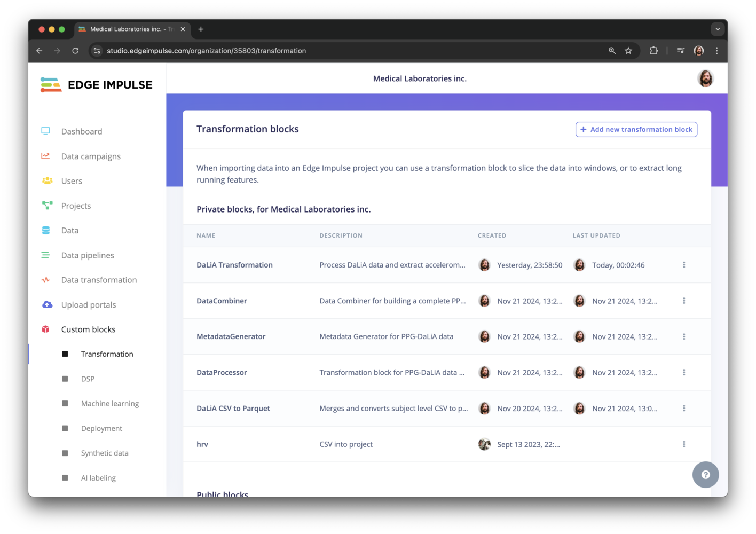Open Synthetic data custom blocks
This screenshot has height=534, width=756.
coord(105,453)
